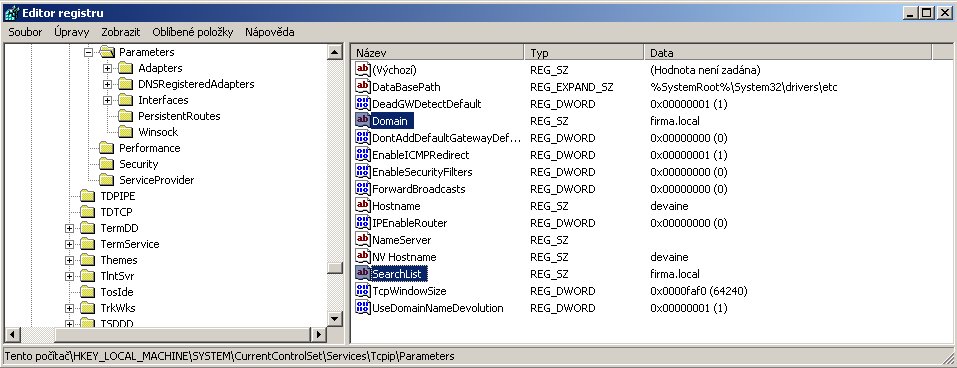The width and height of the screenshot is (957, 368).
Task: Click the 0x0000faf0 (64240) data cell
Action: [699, 291]
